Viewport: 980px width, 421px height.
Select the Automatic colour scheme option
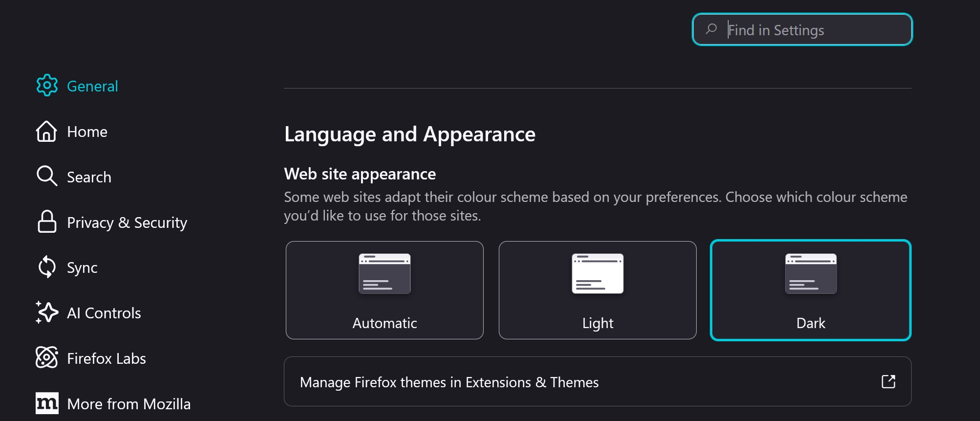tap(384, 290)
